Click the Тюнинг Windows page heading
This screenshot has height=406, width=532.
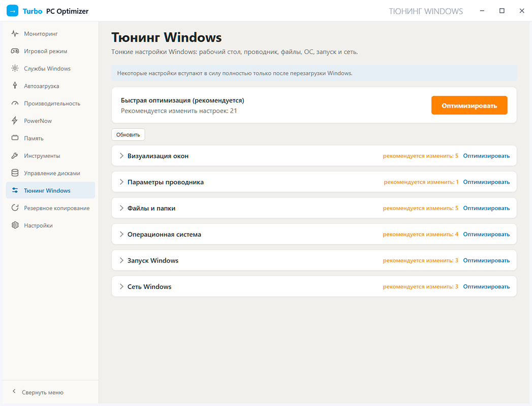[x=166, y=37]
